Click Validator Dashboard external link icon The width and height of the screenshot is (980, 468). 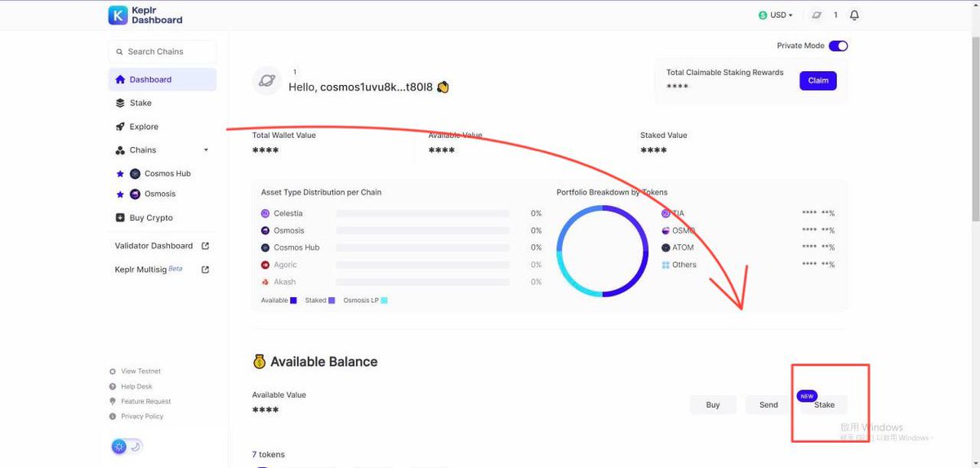point(205,246)
